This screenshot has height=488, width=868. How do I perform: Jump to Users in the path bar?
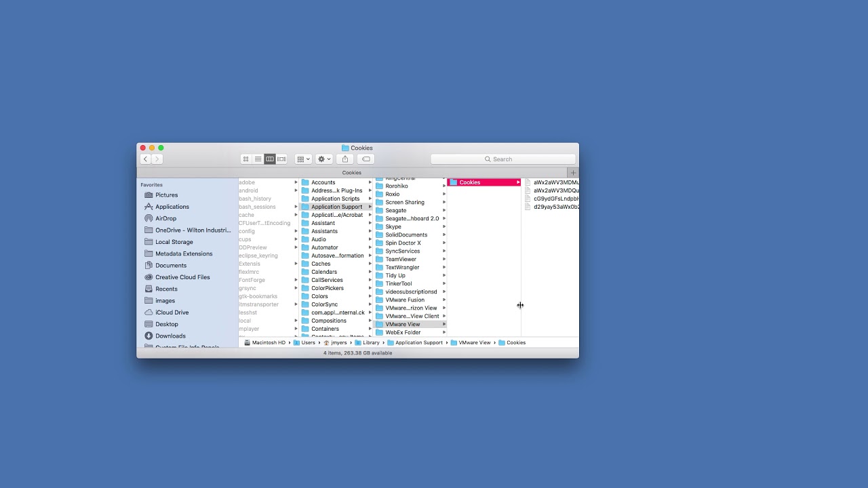304,343
